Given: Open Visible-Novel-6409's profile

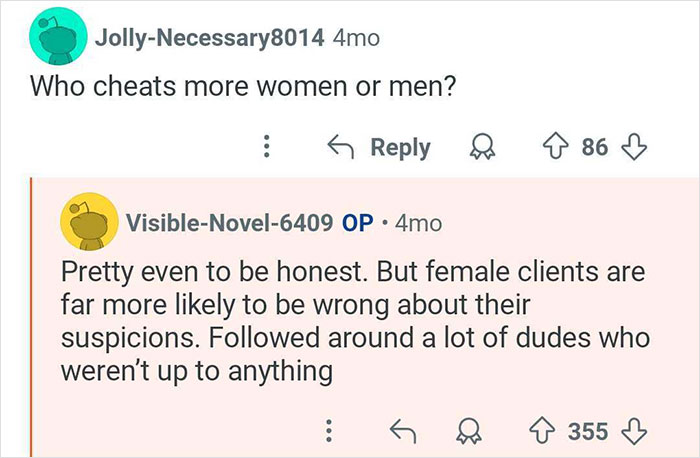Looking at the screenshot, I should tap(227, 222).
